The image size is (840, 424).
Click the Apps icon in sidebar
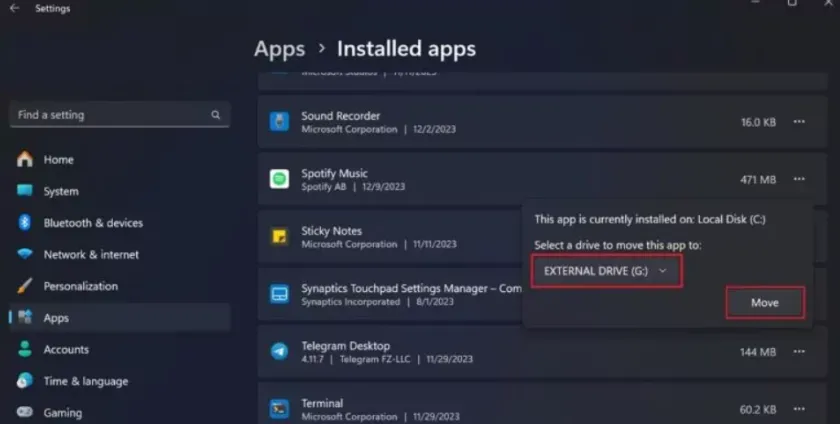25,317
